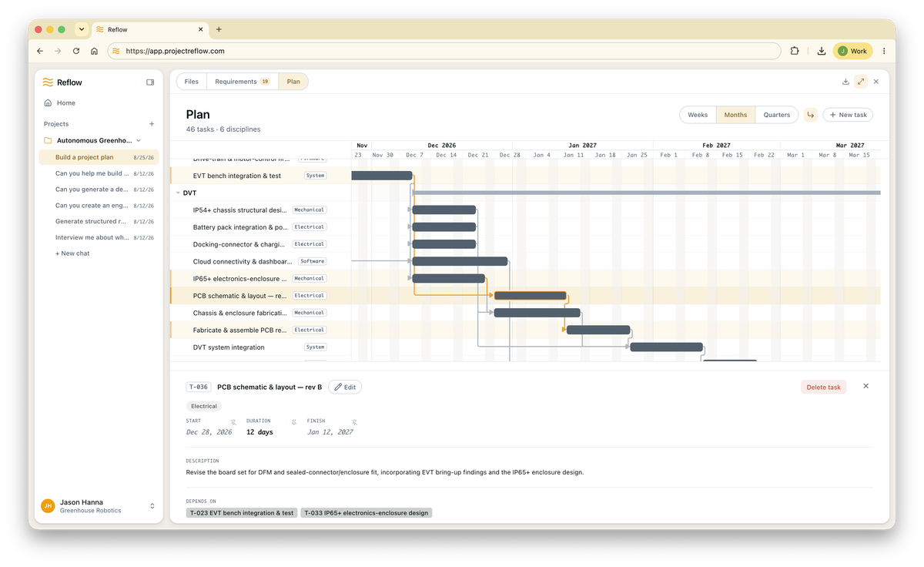
Task: Close the plan panel with the top X
Action: pyautogui.click(x=876, y=82)
